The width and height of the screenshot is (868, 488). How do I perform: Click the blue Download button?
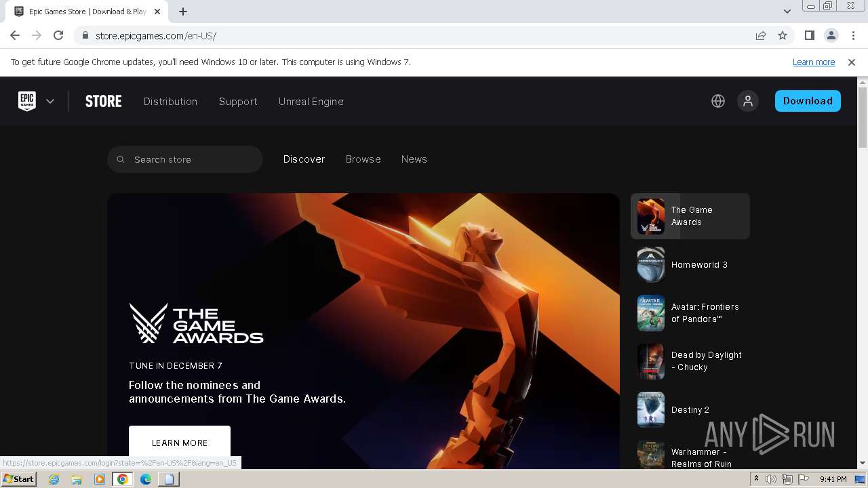(x=808, y=101)
